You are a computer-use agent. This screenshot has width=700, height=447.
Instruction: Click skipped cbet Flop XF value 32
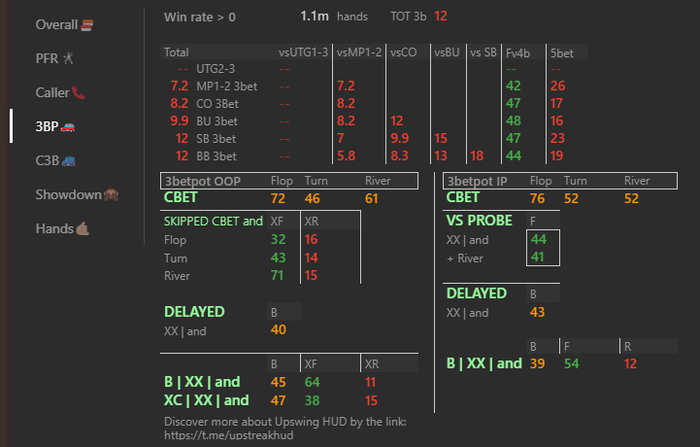click(278, 239)
